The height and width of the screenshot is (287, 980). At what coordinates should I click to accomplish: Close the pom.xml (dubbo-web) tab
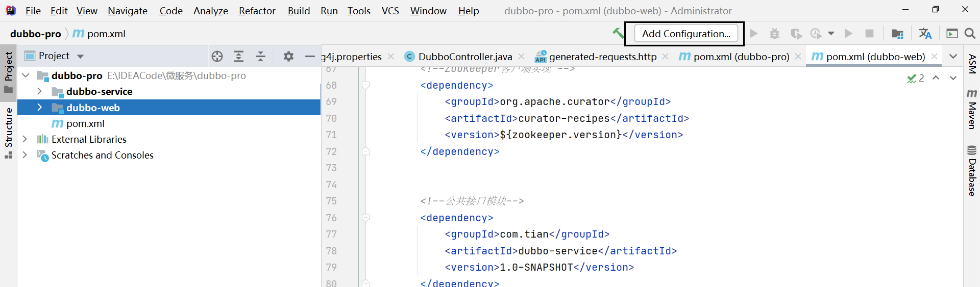tap(934, 57)
